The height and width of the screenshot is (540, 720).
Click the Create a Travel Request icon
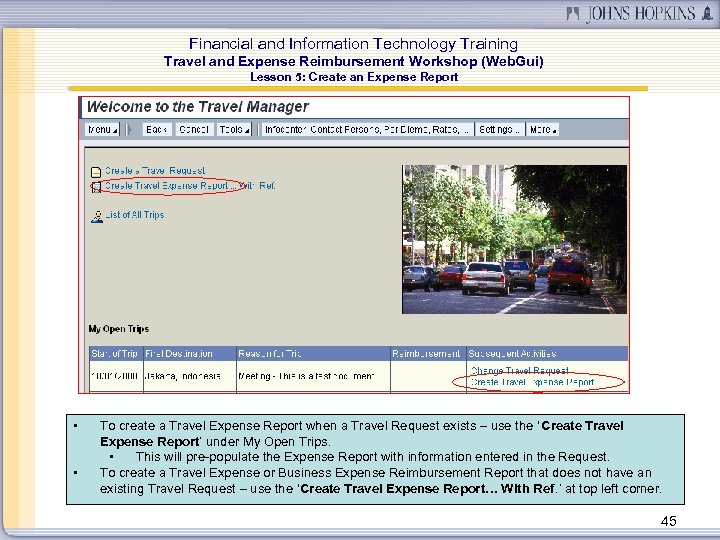pos(96,172)
